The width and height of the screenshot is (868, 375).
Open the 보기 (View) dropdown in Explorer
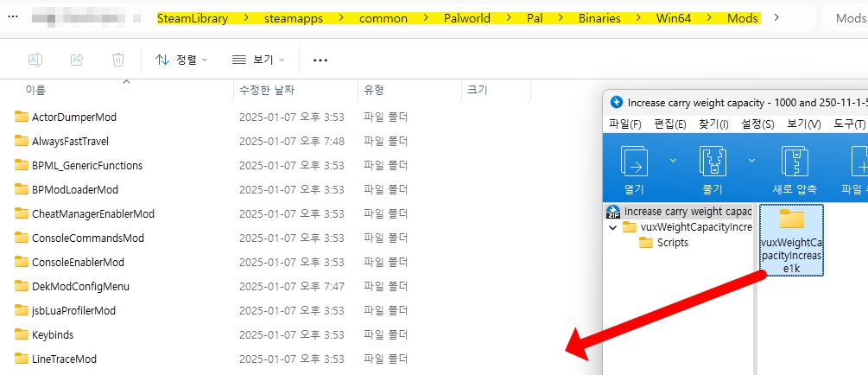[x=259, y=60]
